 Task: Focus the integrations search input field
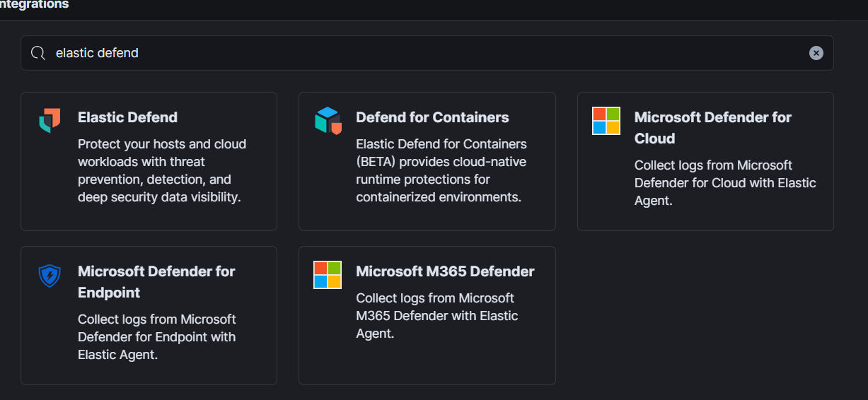427,53
